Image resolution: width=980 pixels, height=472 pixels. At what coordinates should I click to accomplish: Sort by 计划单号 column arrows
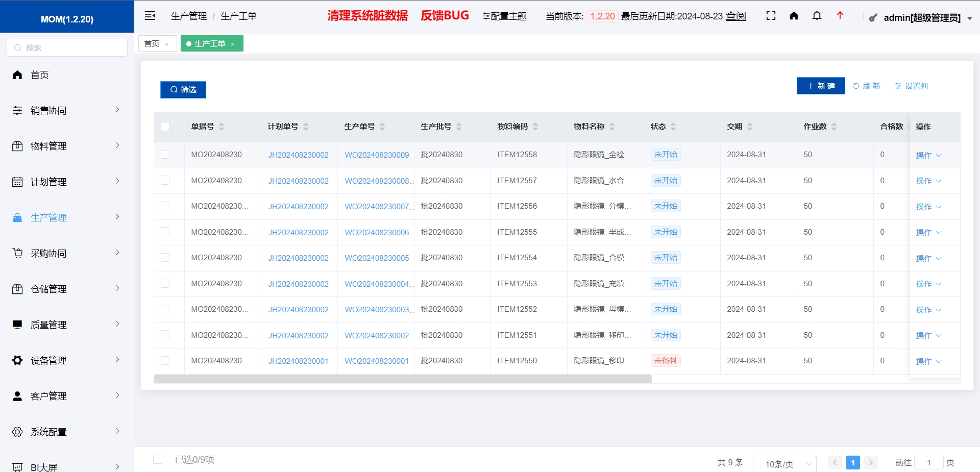(306, 127)
